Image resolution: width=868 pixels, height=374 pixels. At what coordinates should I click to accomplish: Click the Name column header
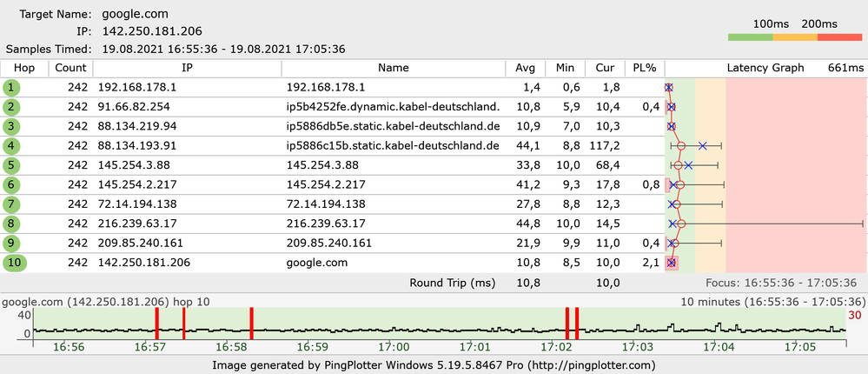394,68
